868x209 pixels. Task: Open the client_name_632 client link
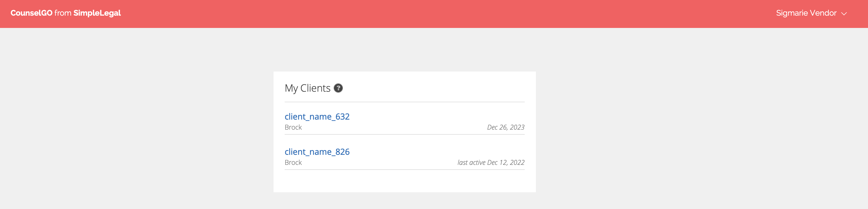[x=317, y=117]
